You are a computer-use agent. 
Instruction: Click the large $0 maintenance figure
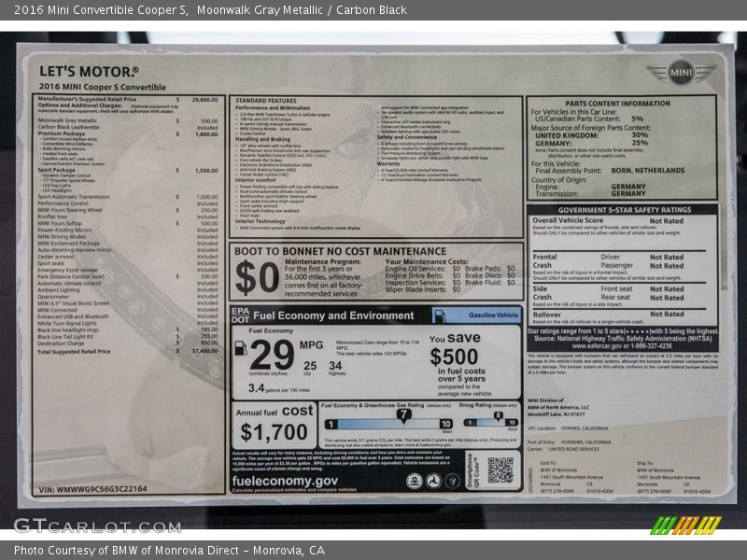point(258,277)
